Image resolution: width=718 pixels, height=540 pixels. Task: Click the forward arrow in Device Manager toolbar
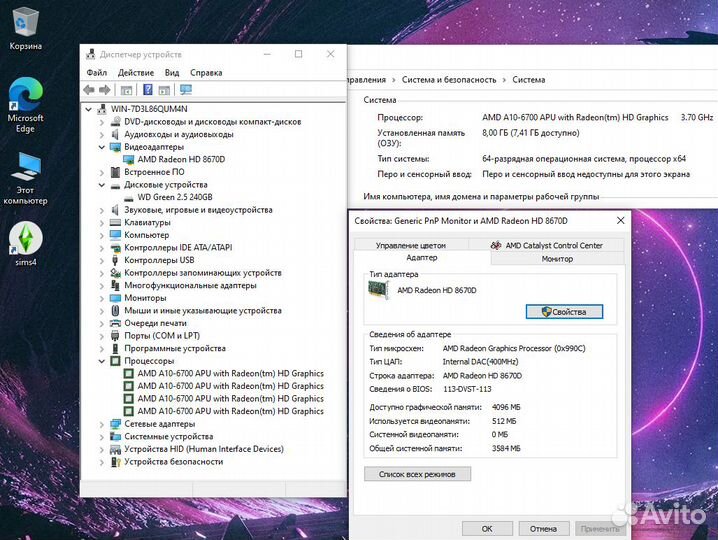pyautogui.click(x=105, y=90)
